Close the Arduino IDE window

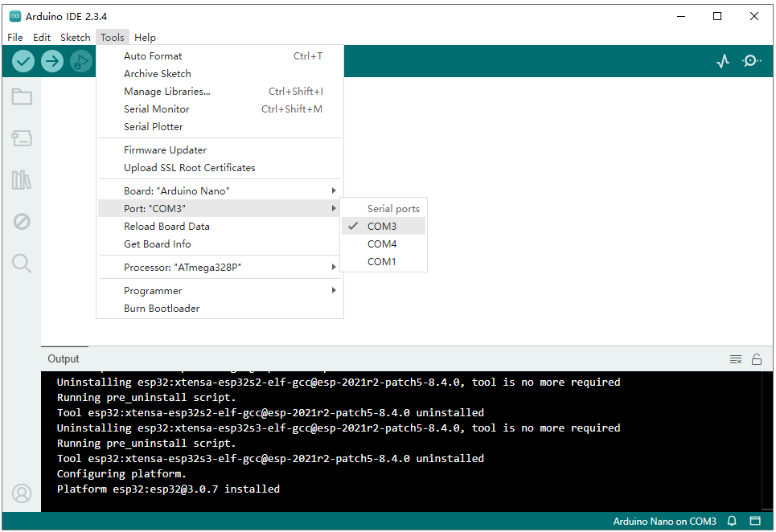point(754,16)
